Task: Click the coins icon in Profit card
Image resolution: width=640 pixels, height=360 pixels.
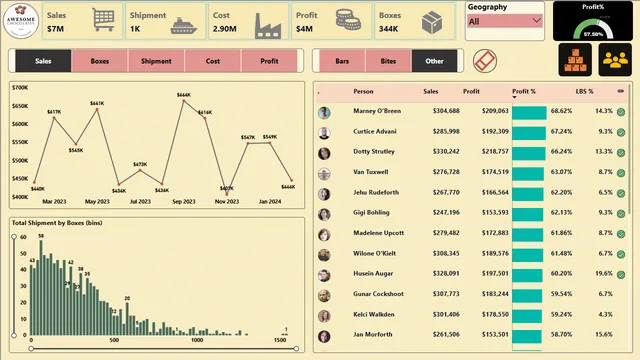Action: [x=348, y=20]
